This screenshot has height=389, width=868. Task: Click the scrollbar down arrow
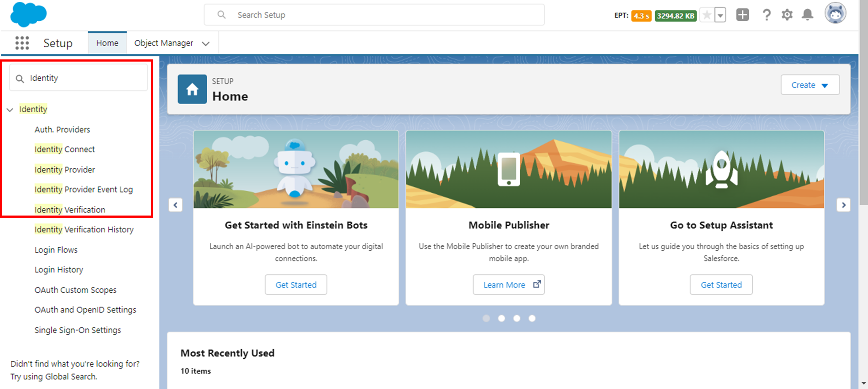[x=864, y=383]
